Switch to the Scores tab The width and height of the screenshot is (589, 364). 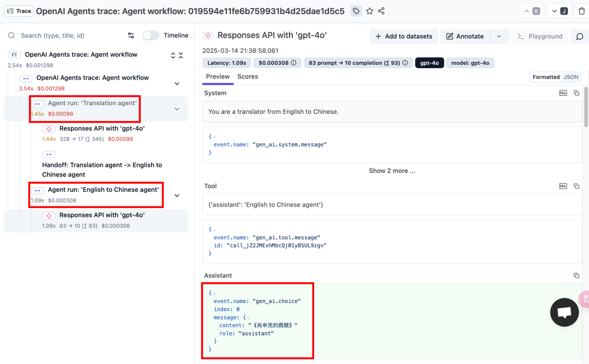pos(248,76)
